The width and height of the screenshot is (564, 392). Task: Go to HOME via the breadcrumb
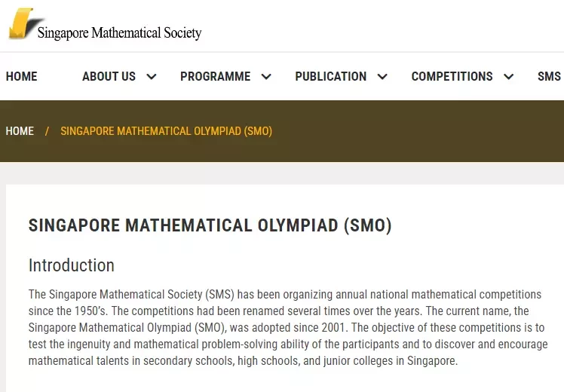click(x=20, y=131)
